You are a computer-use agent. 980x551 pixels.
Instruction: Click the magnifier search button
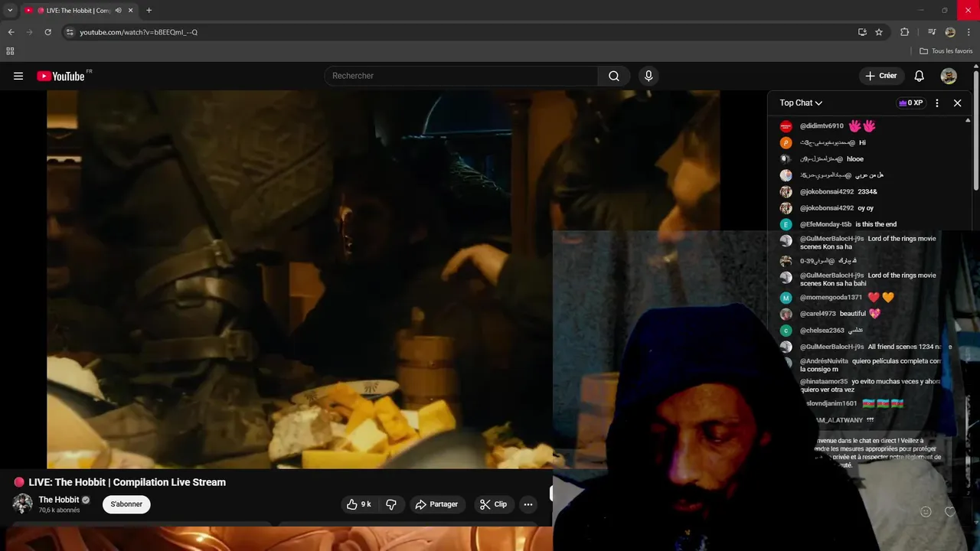pyautogui.click(x=614, y=76)
